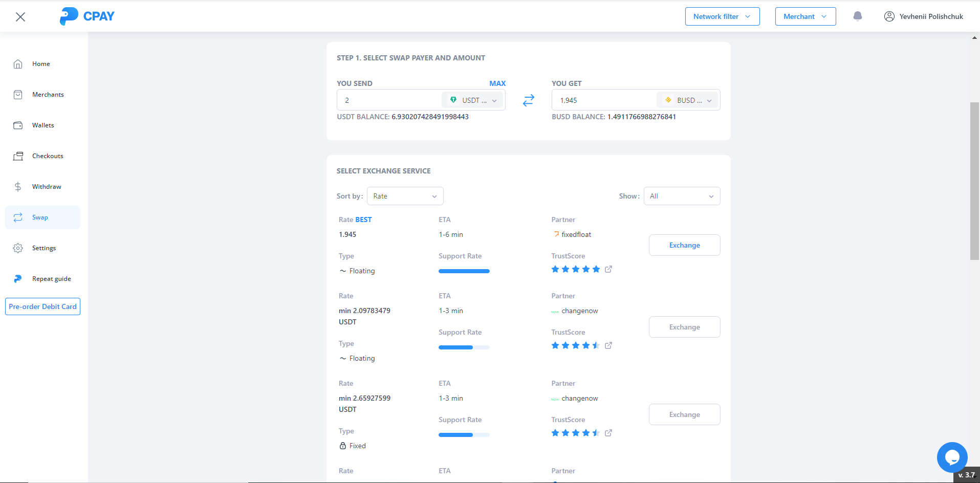Open Withdraw page from sidebar

pos(46,187)
